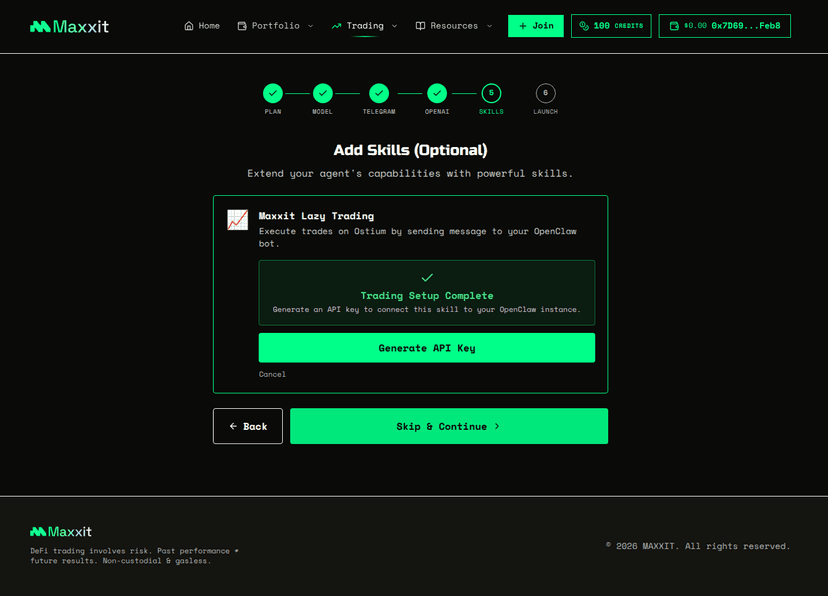The image size is (828, 596).
Task: Click Skip & Continue to proceed
Action: coord(448,425)
